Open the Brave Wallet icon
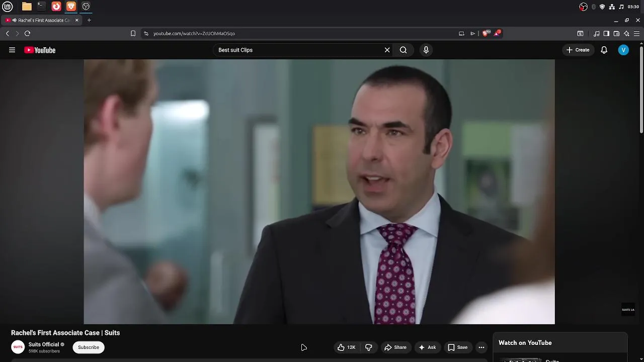 tap(616, 34)
